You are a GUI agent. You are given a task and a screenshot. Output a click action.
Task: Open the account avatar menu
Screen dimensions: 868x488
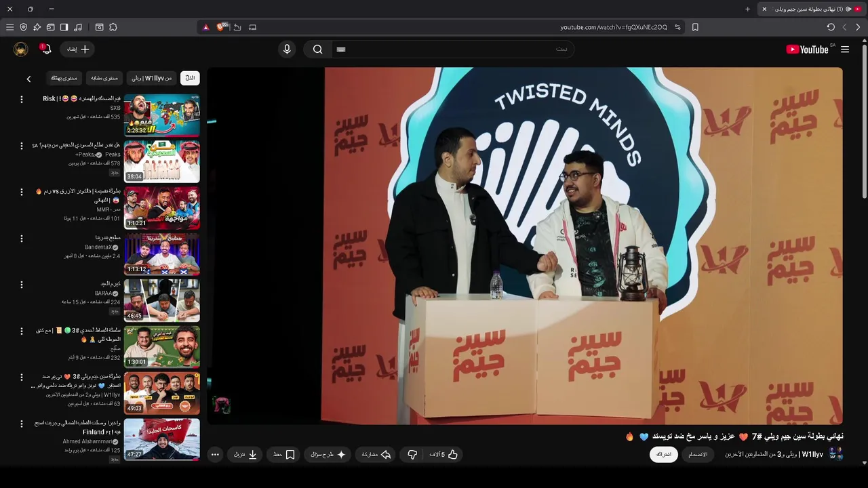click(20, 49)
